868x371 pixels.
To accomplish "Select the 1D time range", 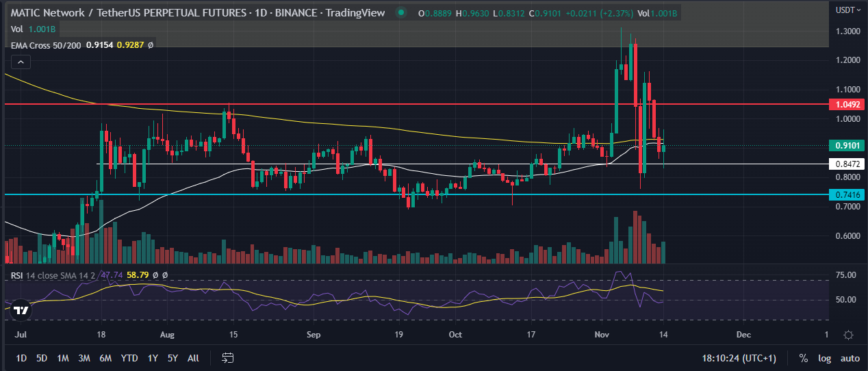I will pyautogui.click(x=21, y=358).
